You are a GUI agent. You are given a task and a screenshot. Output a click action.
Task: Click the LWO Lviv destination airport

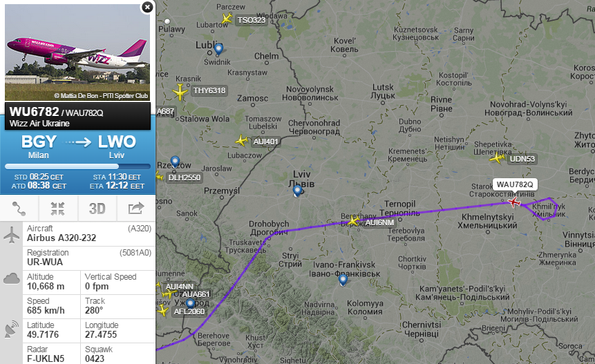point(117,146)
